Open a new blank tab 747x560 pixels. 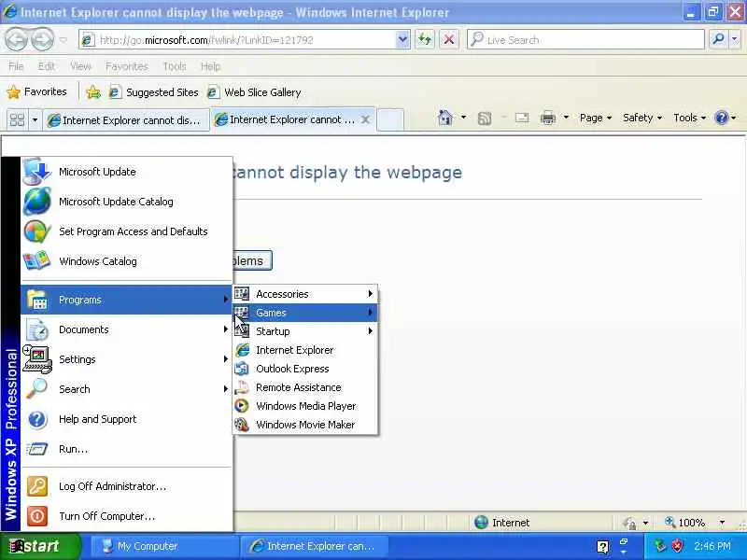(390, 119)
